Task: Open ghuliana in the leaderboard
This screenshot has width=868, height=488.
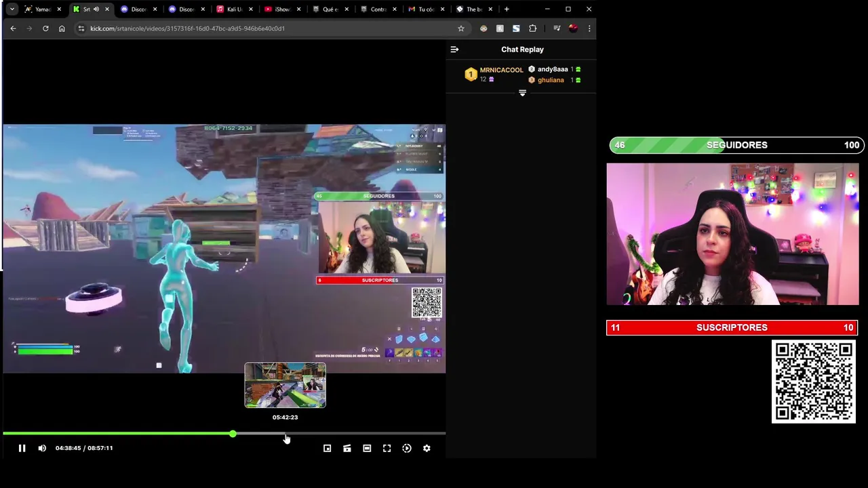Action: pos(551,80)
